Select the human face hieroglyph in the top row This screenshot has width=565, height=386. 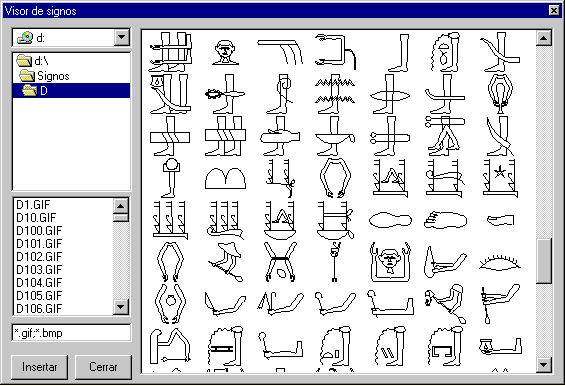point(225,53)
